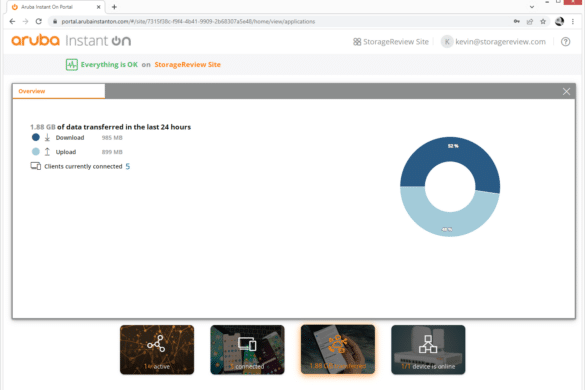This screenshot has width=585, height=390.
Task: Click the Download label
Action: [70, 138]
